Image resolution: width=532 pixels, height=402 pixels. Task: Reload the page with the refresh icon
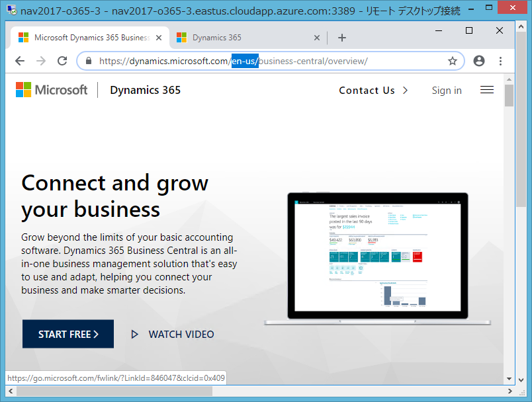[62, 61]
